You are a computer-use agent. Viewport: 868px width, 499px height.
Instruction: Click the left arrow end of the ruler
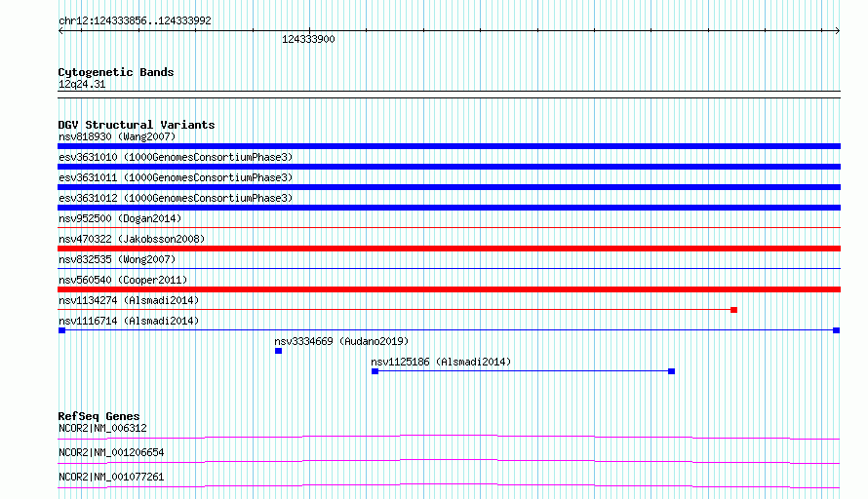[60, 31]
